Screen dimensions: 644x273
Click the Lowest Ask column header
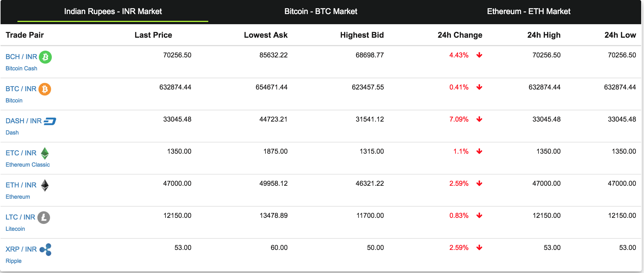point(265,35)
